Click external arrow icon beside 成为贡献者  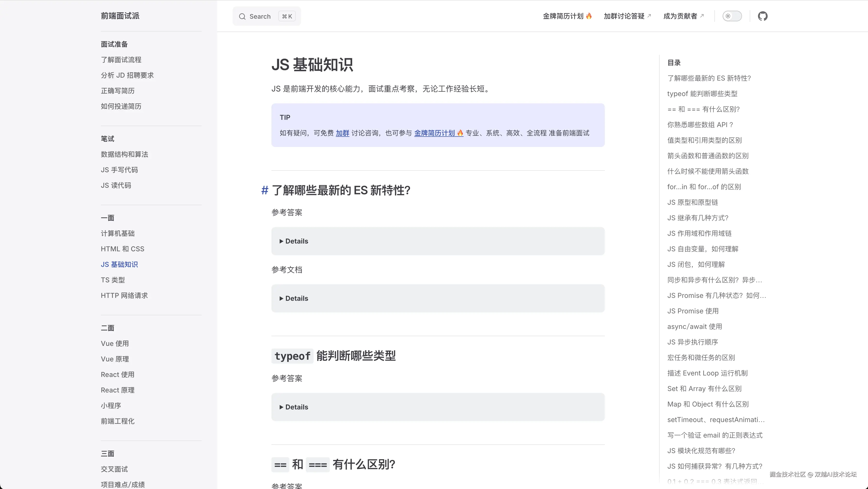(x=702, y=16)
